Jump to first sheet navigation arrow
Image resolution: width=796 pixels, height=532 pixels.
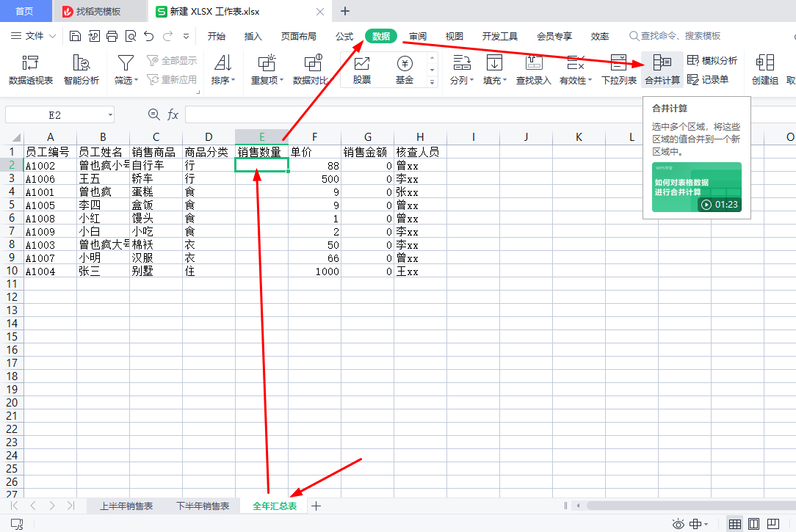tap(14, 506)
